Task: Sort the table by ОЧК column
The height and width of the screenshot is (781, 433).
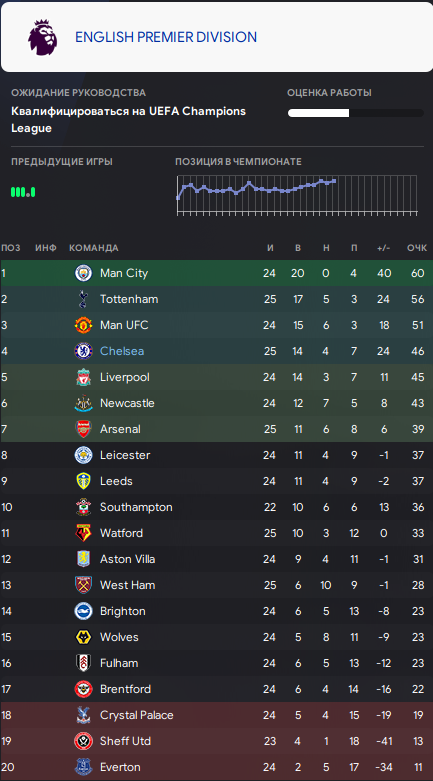Action: pyautogui.click(x=417, y=248)
